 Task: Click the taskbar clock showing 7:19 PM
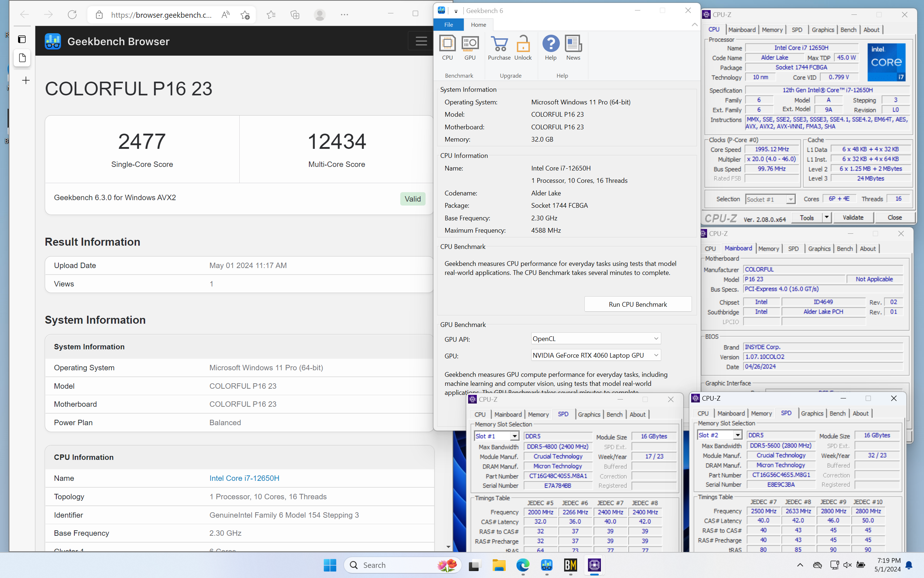(887, 565)
